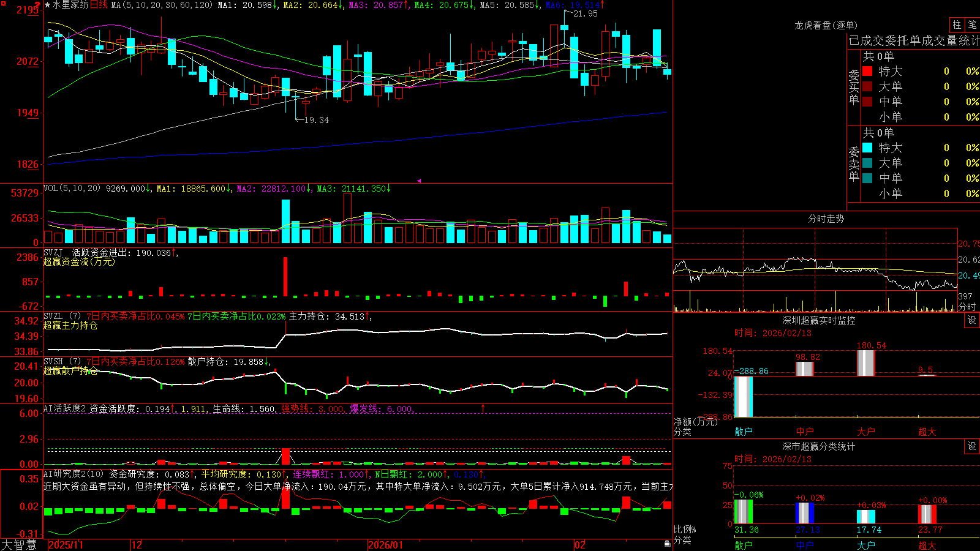Click the 龙虎看盘(逐单) panel title

tap(826, 25)
